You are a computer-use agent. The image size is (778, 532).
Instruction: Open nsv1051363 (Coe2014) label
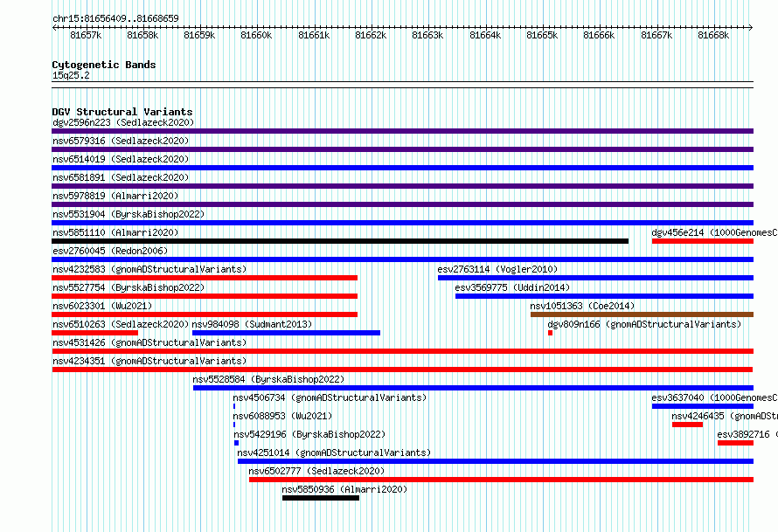pyautogui.click(x=582, y=306)
